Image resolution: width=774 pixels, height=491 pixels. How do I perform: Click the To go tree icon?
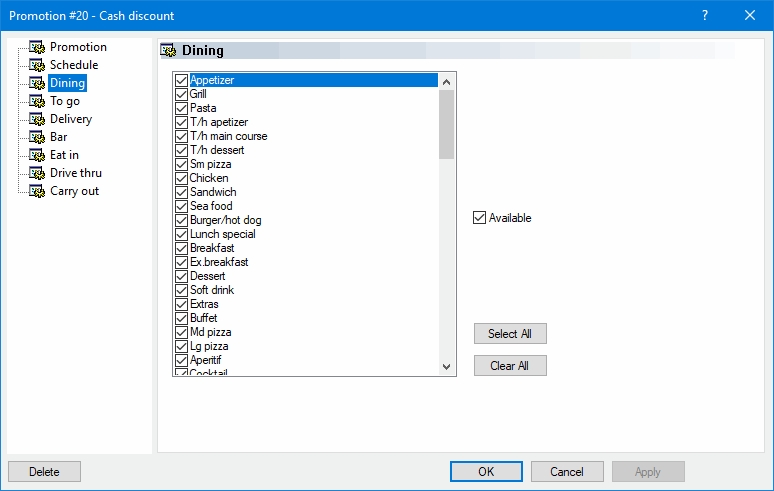click(x=37, y=101)
